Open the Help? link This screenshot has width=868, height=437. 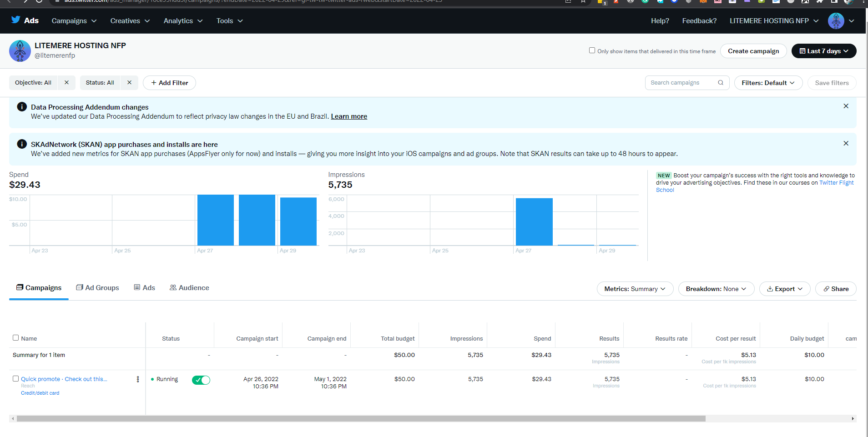click(x=660, y=21)
